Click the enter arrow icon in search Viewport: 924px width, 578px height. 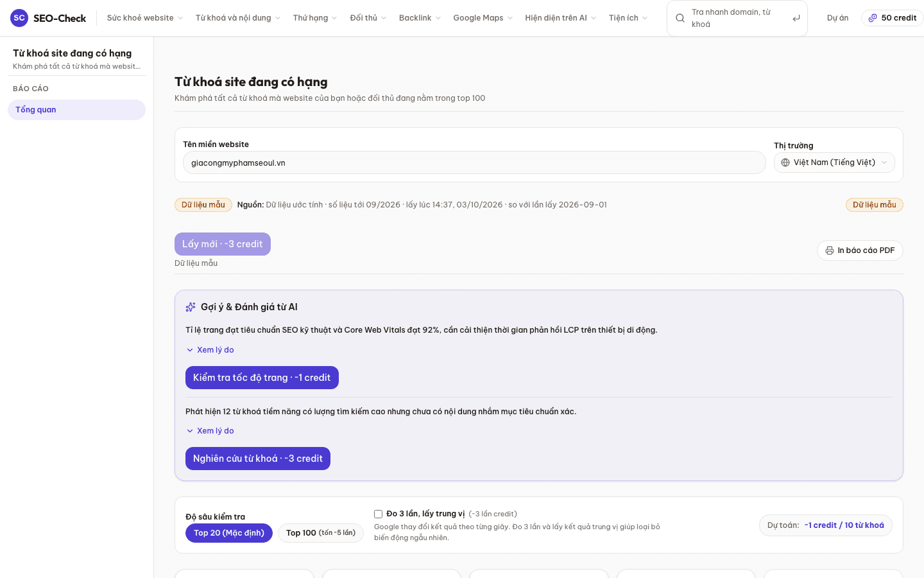(x=796, y=18)
